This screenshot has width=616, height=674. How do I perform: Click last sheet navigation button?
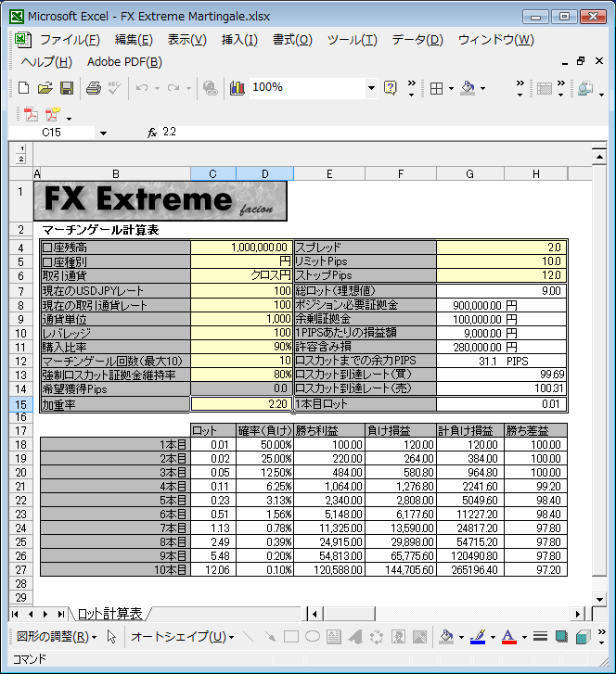pos(60,615)
